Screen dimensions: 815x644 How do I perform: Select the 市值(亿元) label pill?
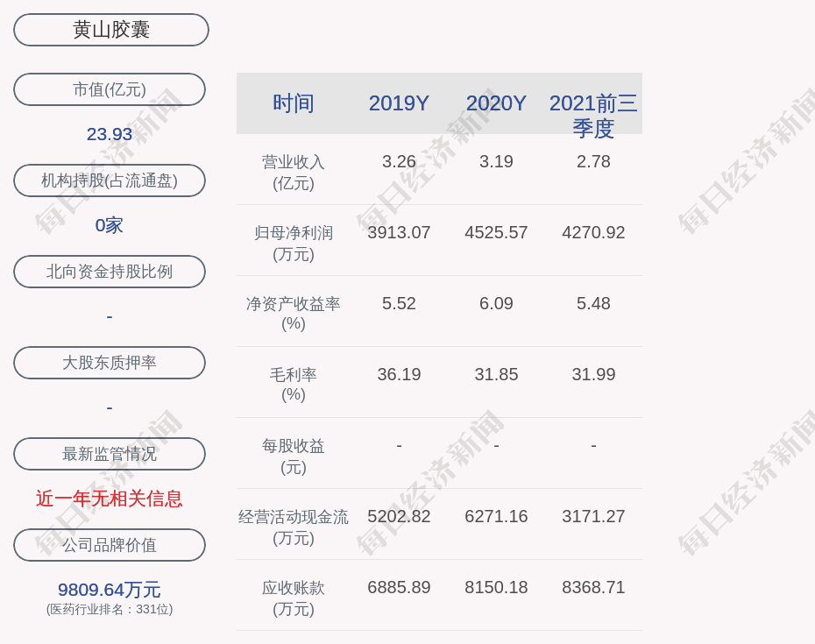pos(110,89)
